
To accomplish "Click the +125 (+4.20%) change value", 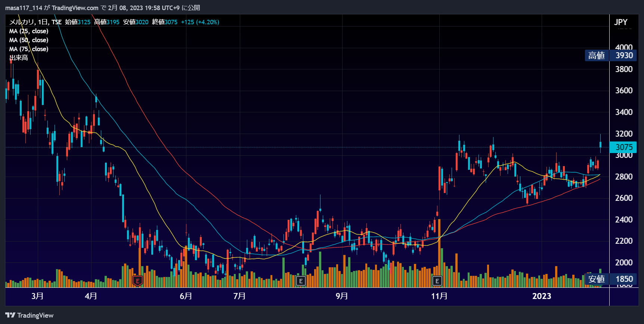I will point(200,22).
